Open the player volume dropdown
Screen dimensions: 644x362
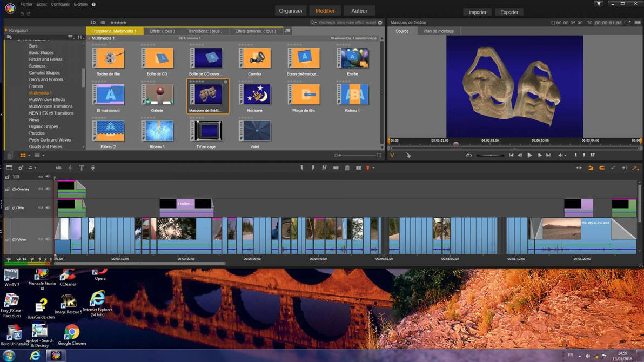(x=562, y=155)
